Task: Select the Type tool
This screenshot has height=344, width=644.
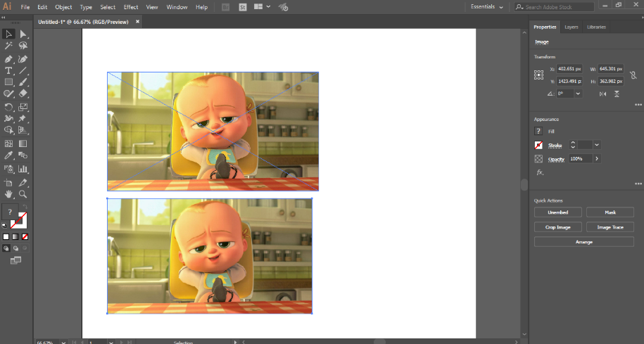Action: pyautogui.click(x=8, y=70)
